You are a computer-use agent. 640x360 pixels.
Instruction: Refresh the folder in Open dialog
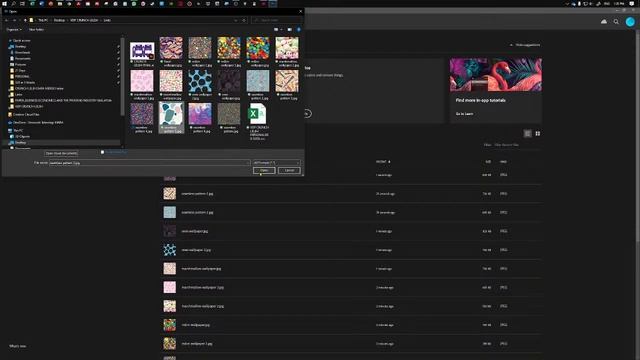tap(244, 20)
